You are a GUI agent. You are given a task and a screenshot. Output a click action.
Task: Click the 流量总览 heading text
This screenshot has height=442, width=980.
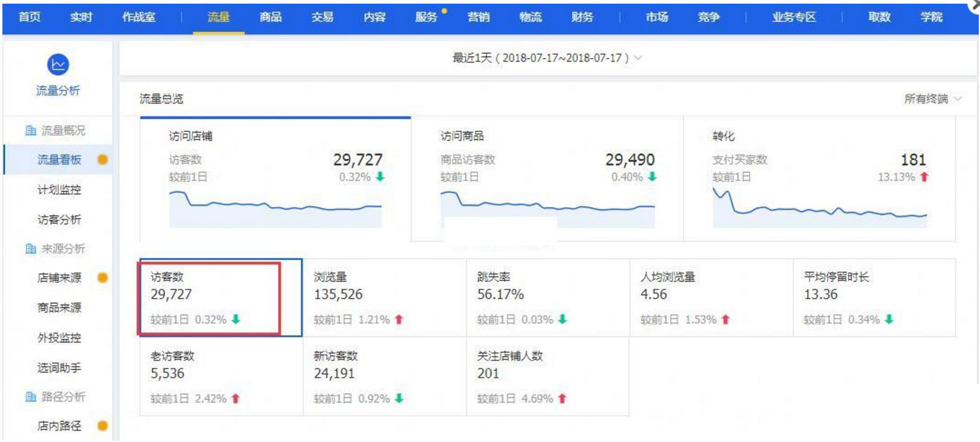(x=161, y=99)
